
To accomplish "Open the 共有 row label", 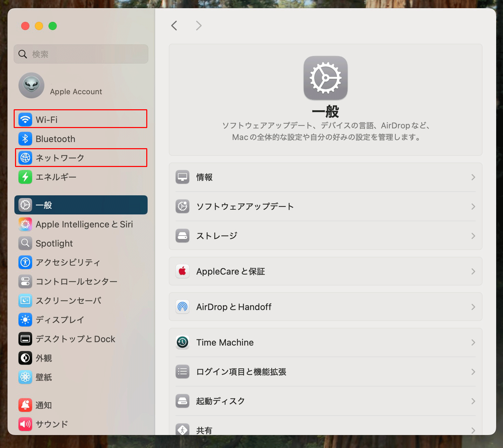I will click(x=204, y=430).
